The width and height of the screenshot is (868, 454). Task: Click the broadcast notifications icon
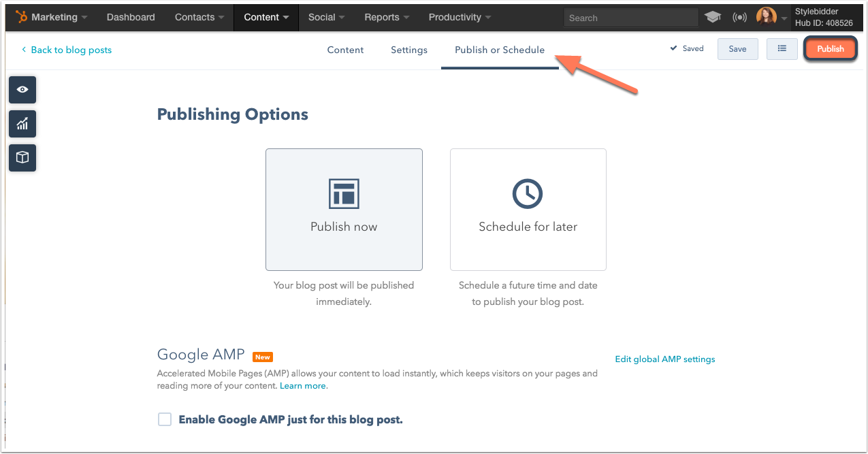(739, 17)
